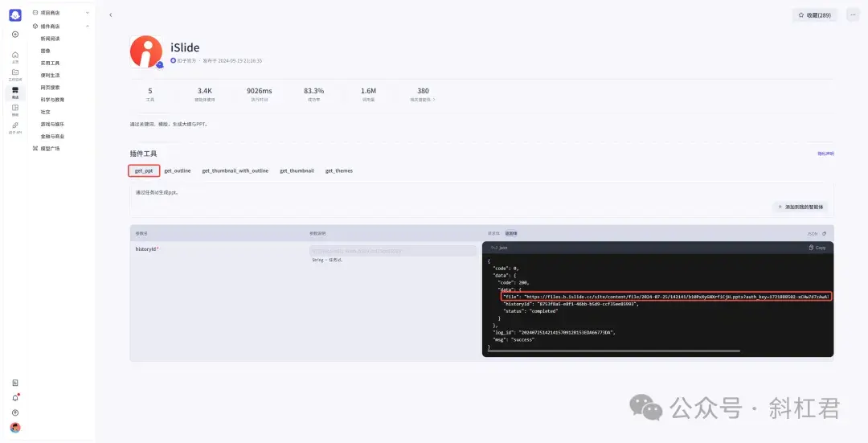Select the 新闻阅读 category
868x443 pixels.
point(50,39)
